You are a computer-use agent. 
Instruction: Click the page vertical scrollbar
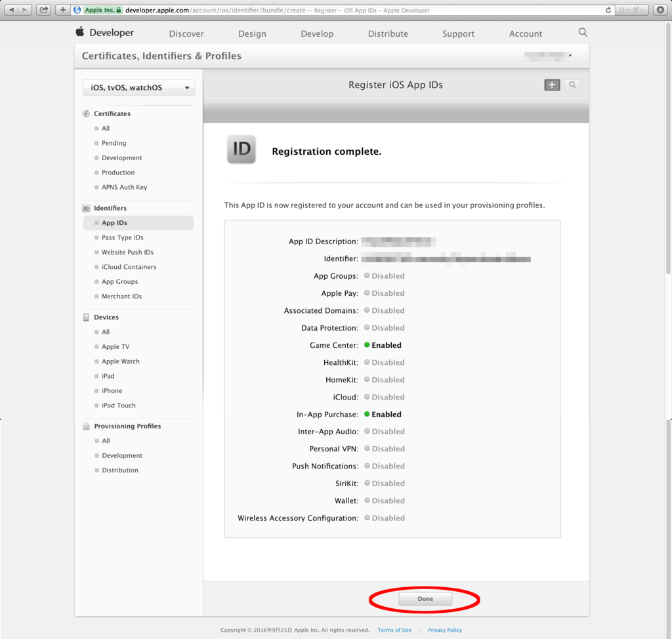668,148
